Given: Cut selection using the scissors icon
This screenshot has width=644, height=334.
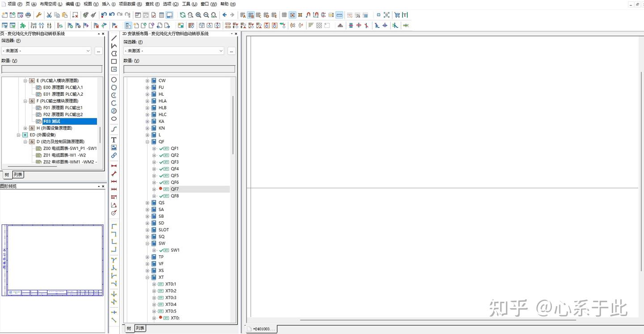Looking at the screenshot, I should click(x=49, y=15).
